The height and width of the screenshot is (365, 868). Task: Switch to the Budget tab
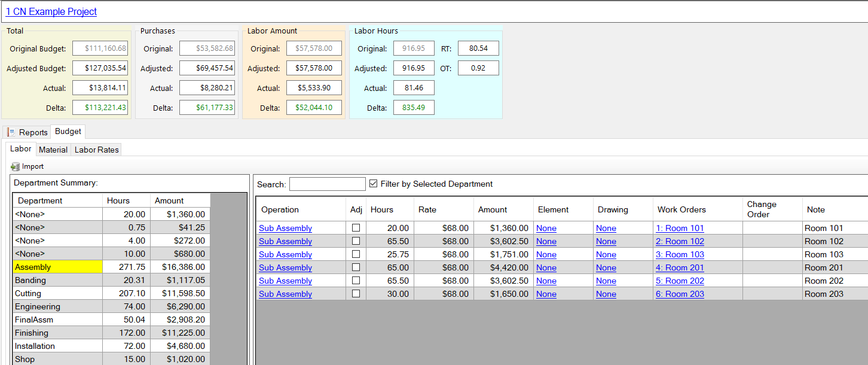pyautogui.click(x=68, y=132)
